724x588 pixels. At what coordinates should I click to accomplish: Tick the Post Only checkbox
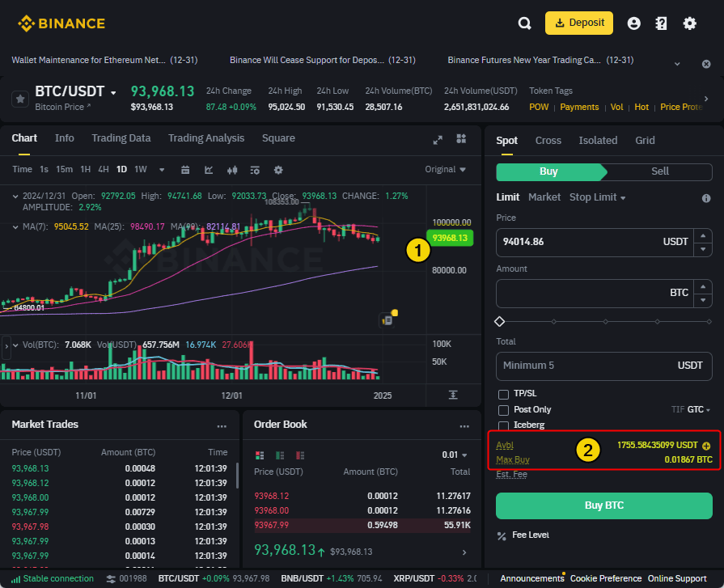point(503,410)
